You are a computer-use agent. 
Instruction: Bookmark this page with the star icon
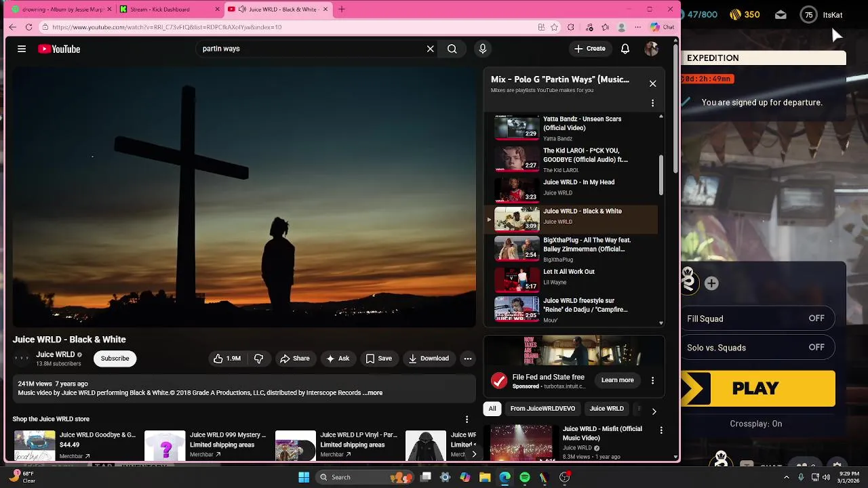coord(554,27)
